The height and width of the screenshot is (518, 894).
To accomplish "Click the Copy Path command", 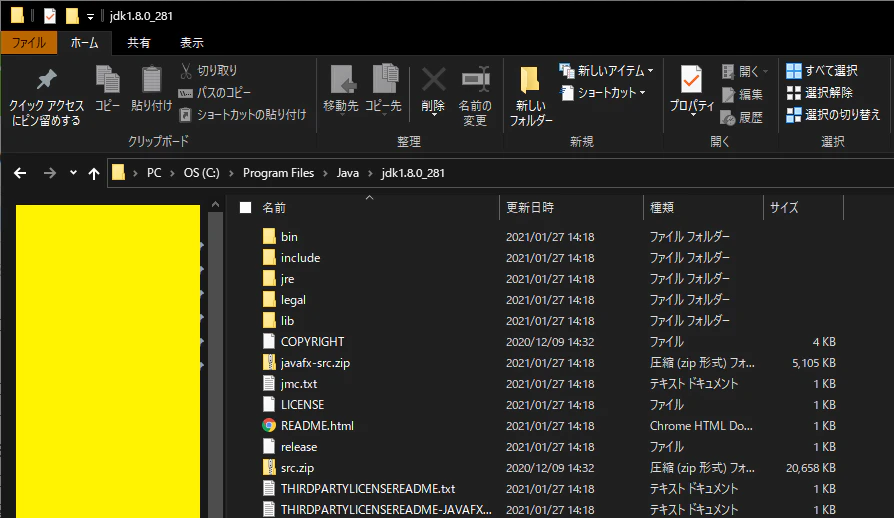I will [x=215, y=93].
